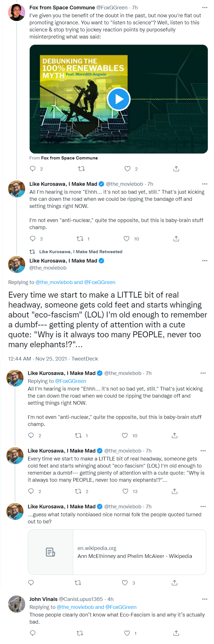214x644 pixels.
Task: Open John Vinals' wolf profile avatar
Action: pos(17,604)
